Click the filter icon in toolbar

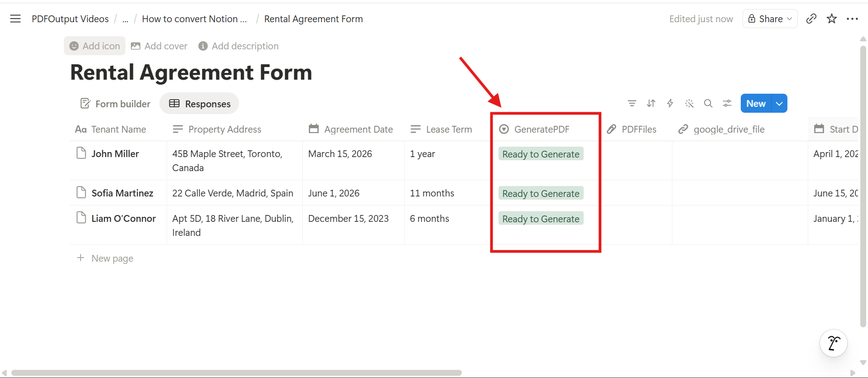point(632,104)
